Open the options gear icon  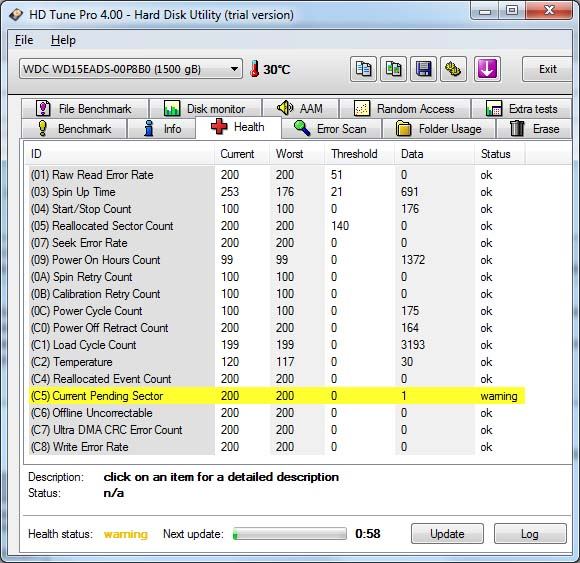pyautogui.click(x=453, y=69)
